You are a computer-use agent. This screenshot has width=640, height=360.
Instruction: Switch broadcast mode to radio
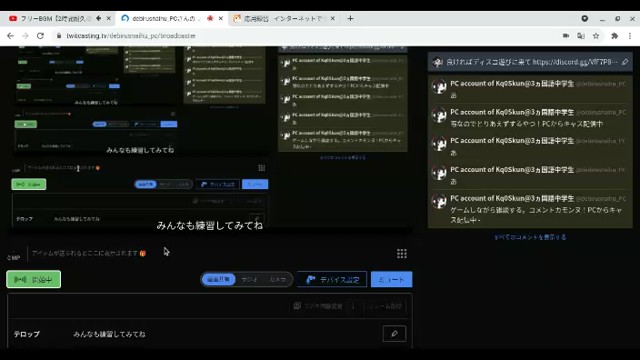pos(249,280)
